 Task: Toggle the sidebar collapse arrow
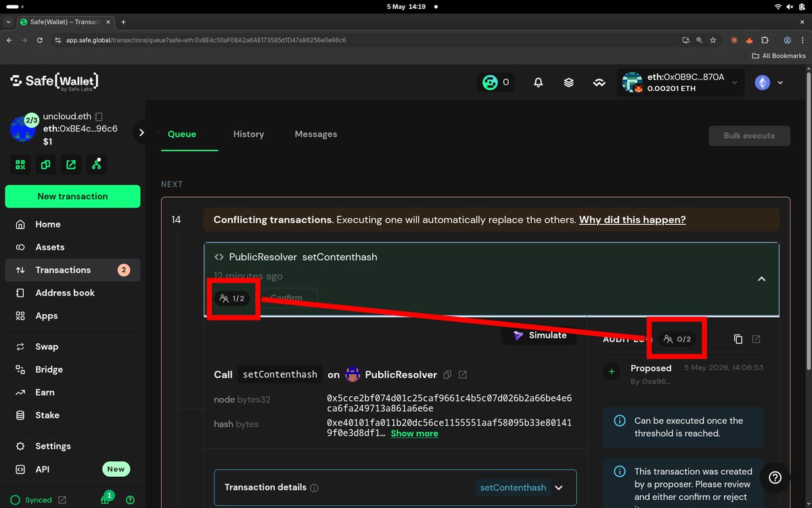[x=141, y=133]
